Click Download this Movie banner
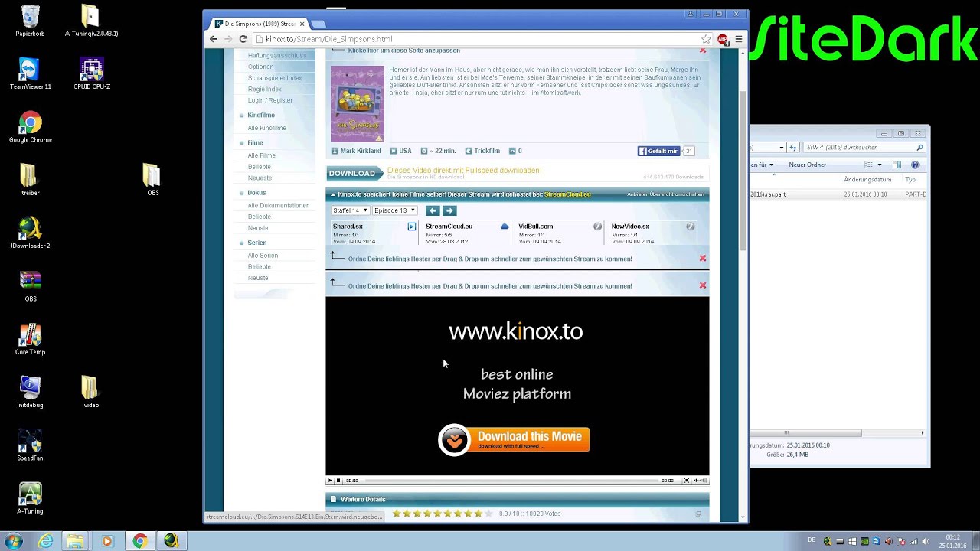Viewport: 980px width, 551px height. (x=514, y=440)
